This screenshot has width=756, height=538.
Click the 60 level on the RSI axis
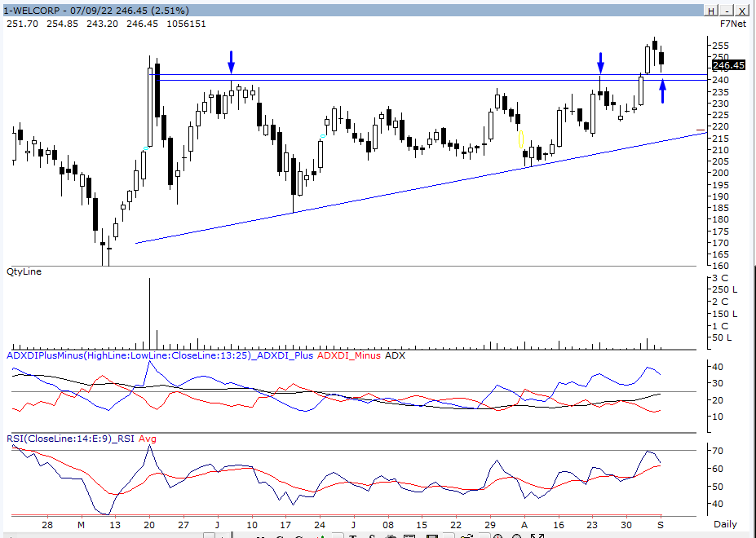(718, 469)
